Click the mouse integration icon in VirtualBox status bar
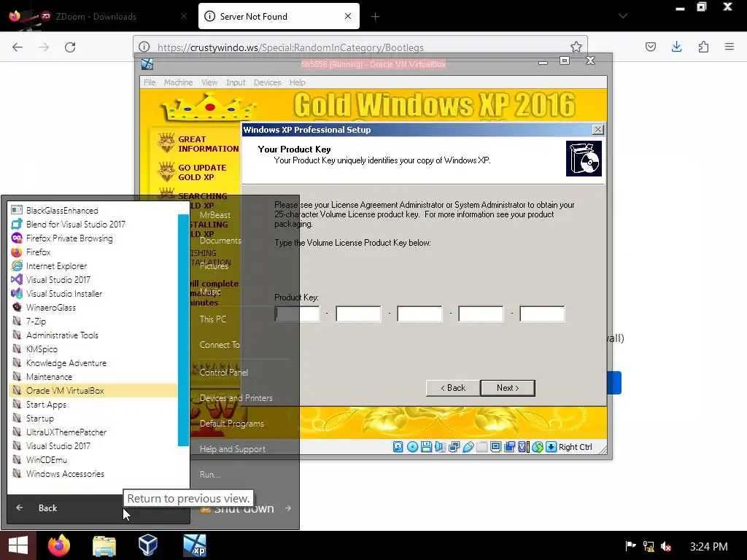The width and height of the screenshot is (747, 560). coord(538,447)
